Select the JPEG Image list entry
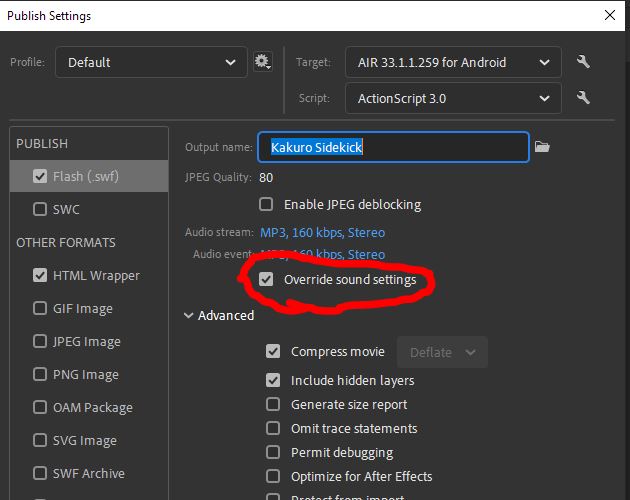Viewport: 630px width, 500px height. click(89, 341)
